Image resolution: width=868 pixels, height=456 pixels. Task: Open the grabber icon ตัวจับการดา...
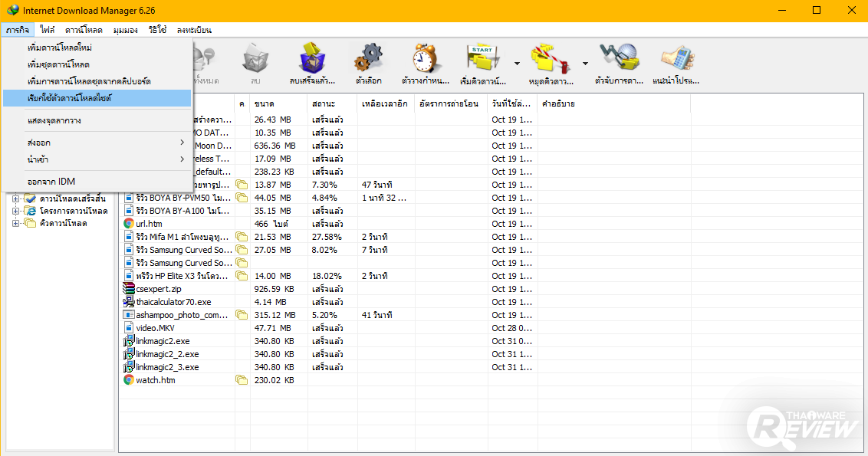(620, 58)
